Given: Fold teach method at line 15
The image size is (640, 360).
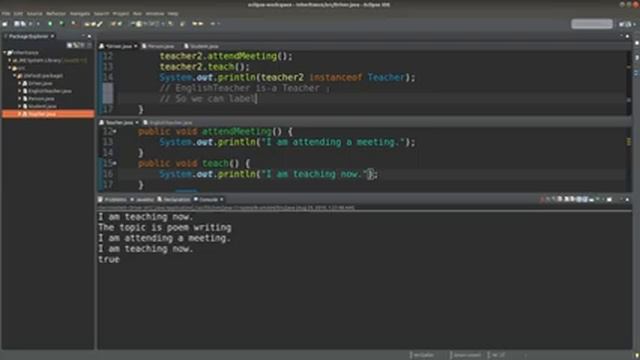Looking at the screenshot, I should tap(115, 163).
